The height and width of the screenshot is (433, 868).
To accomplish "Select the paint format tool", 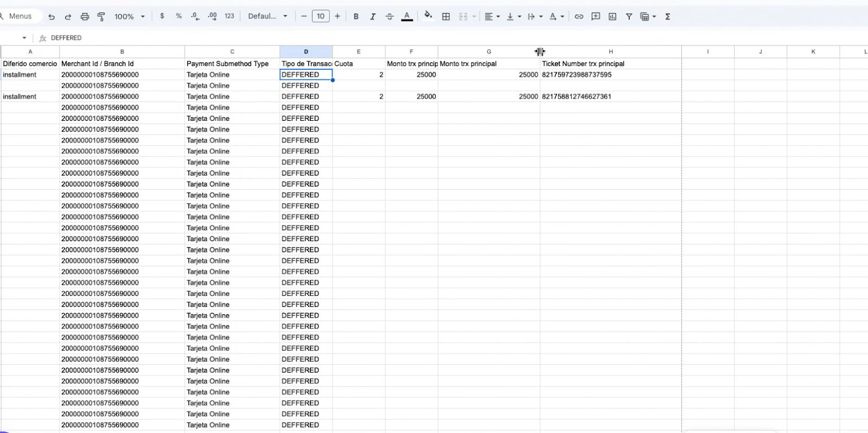I will pos(101,17).
